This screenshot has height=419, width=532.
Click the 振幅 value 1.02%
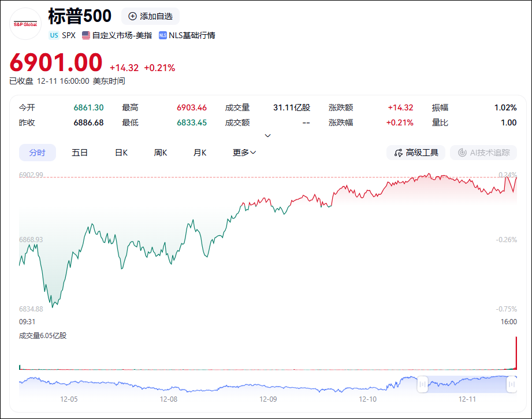pyautogui.click(x=505, y=107)
